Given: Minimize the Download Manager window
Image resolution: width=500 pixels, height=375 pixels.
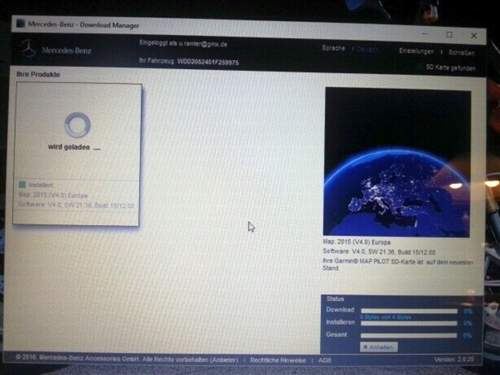Looking at the screenshot, I should tap(425, 34).
